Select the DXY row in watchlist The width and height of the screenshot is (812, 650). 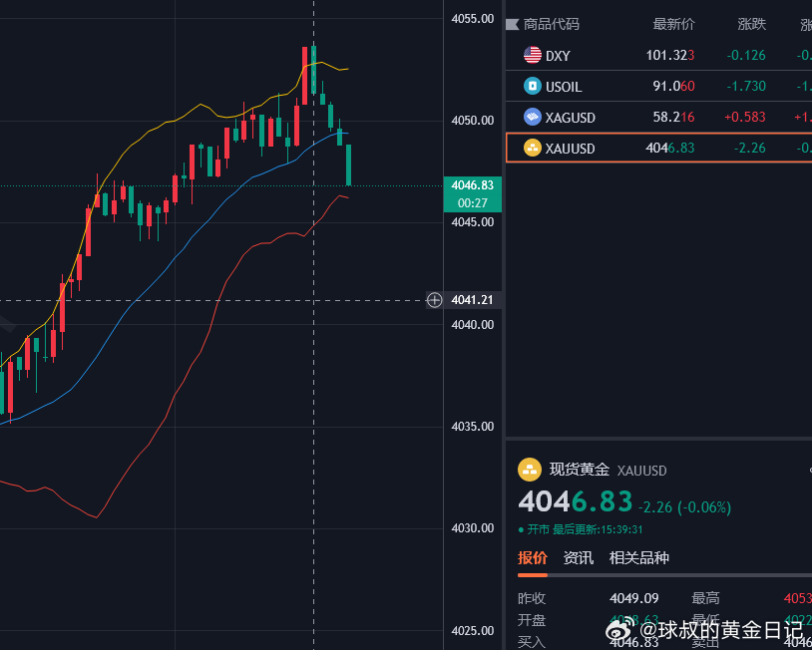tap(658, 55)
